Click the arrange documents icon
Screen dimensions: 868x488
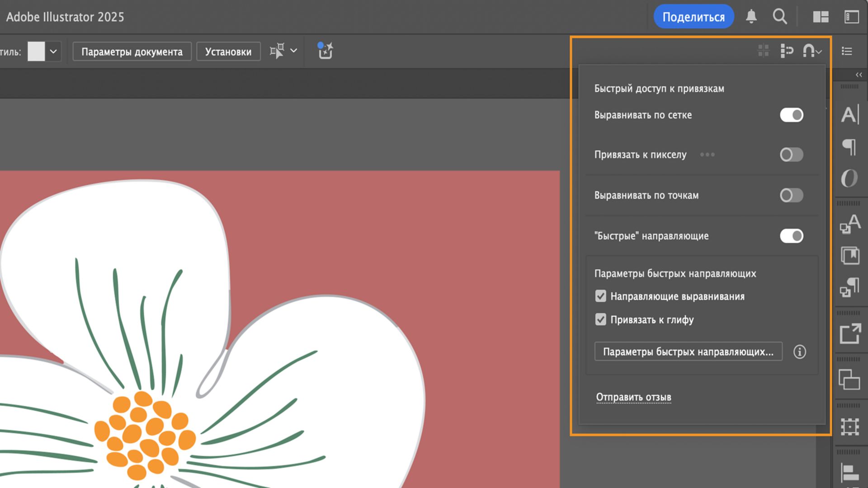click(x=821, y=17)
